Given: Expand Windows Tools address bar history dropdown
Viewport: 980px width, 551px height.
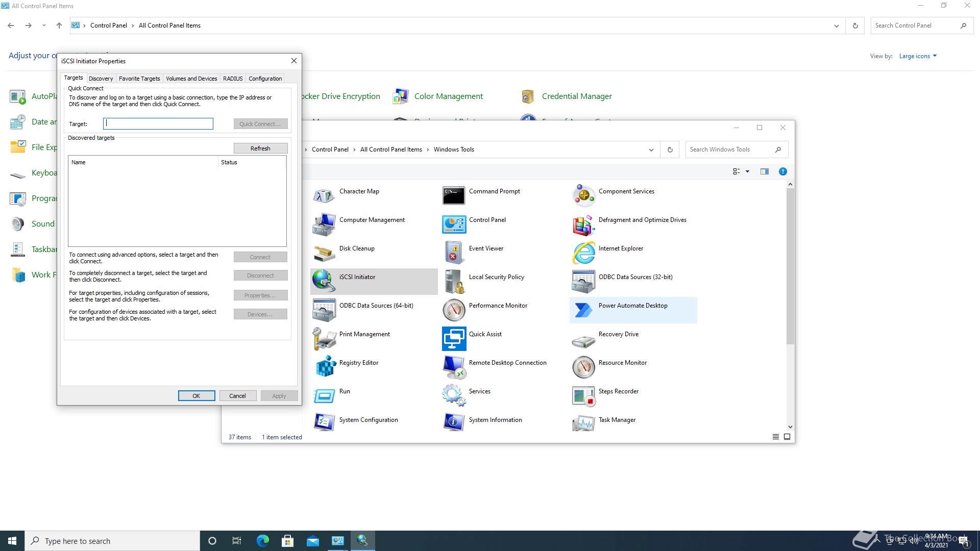Looking at the screenshot, I should point(651,149).
